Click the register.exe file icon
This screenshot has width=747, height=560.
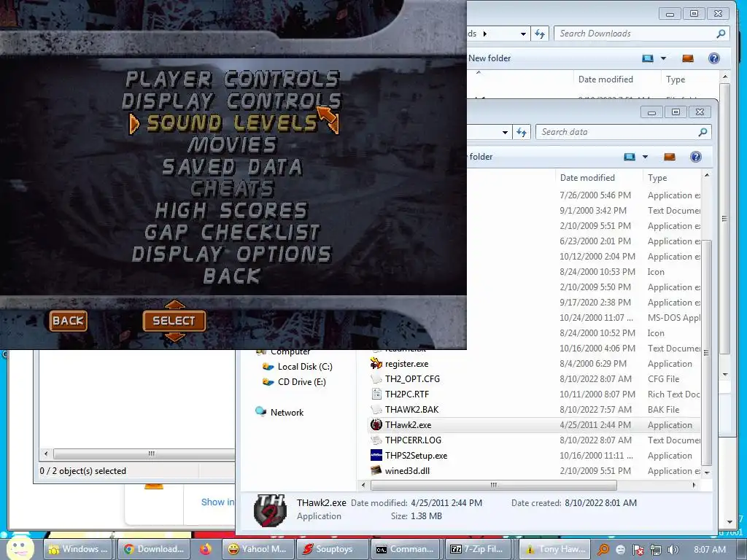pos(376,364)
